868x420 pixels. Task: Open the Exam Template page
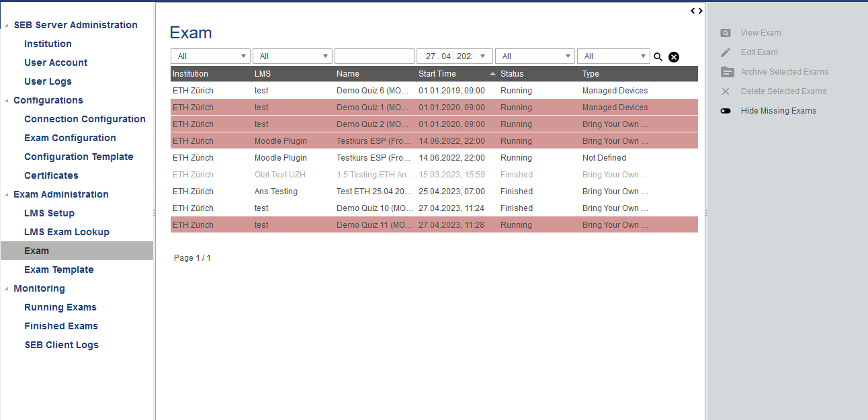pos(59,269)
